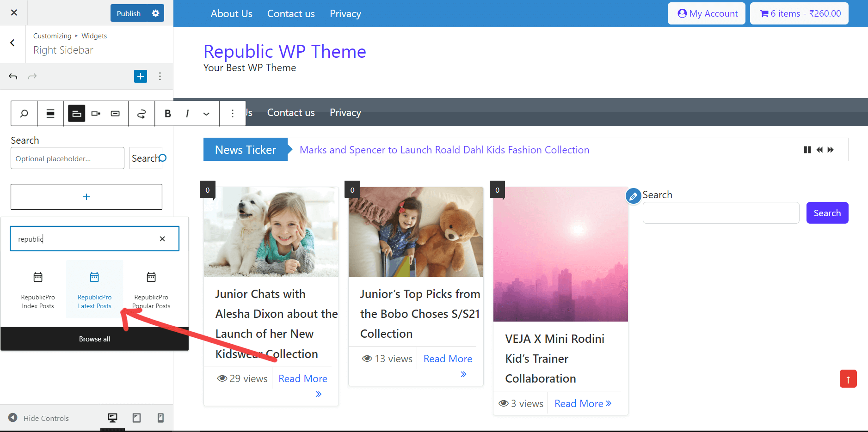Viewport: 868px width, 432px height.
Task: Toggle bold formatting
Action: pos(168,114)
